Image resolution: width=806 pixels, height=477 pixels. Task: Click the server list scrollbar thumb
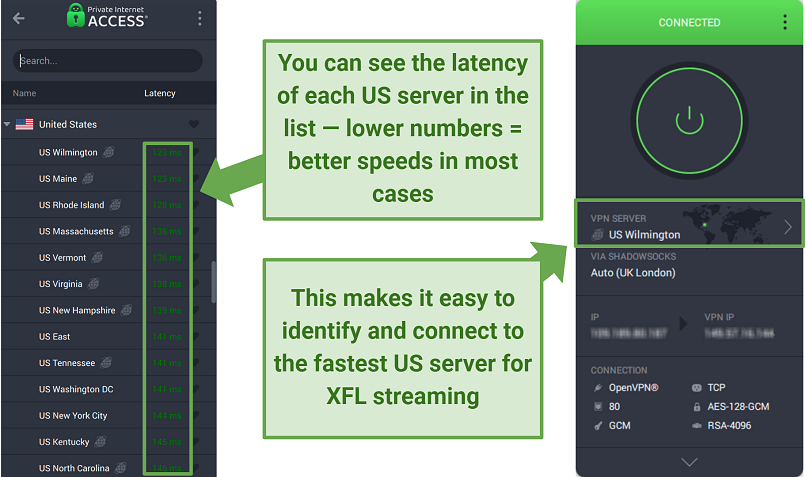click(x=213, y=282)
